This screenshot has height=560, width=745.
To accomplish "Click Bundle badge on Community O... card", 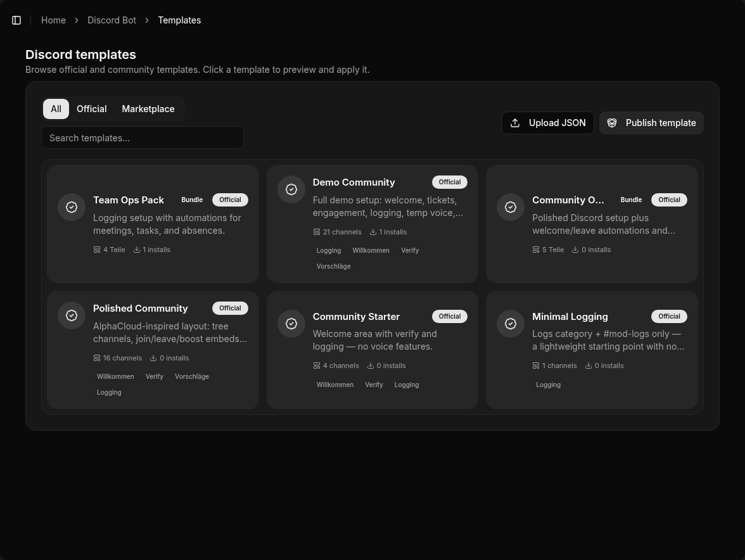I will [631, 200].
